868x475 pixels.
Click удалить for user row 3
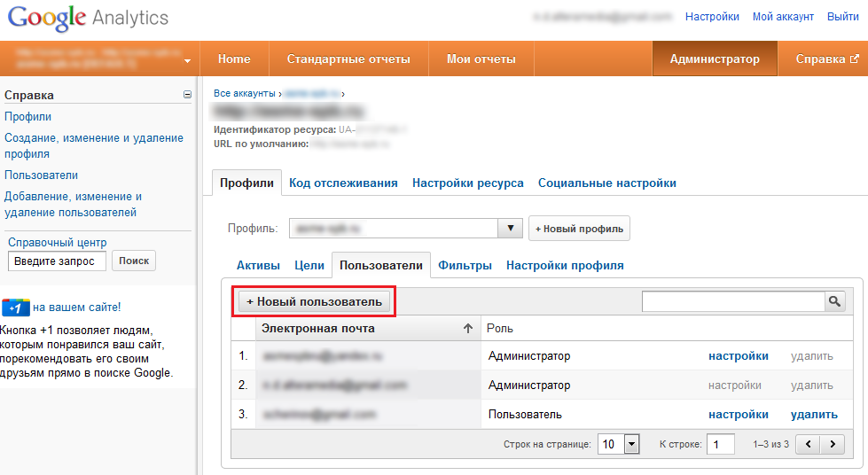coord(814,414)
